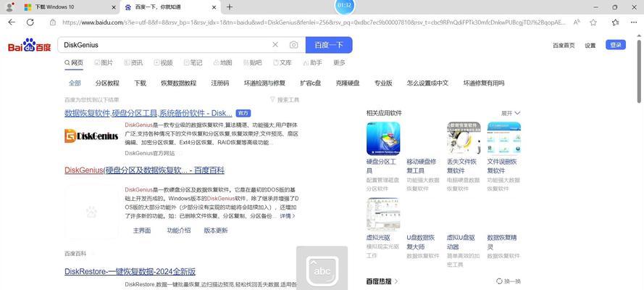
Task: Click the site lock icon in address bar
Action: pos(53,22)
